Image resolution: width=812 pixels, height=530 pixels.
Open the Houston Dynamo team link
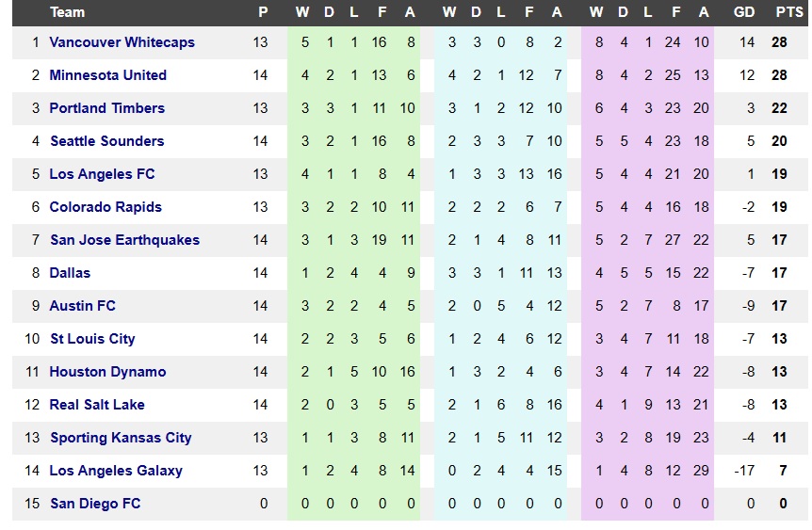(x=107, y=372)
